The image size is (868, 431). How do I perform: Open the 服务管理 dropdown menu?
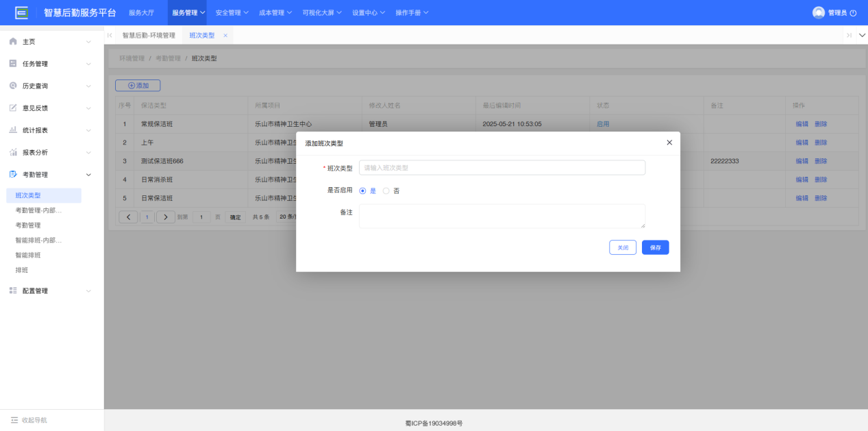188,12
